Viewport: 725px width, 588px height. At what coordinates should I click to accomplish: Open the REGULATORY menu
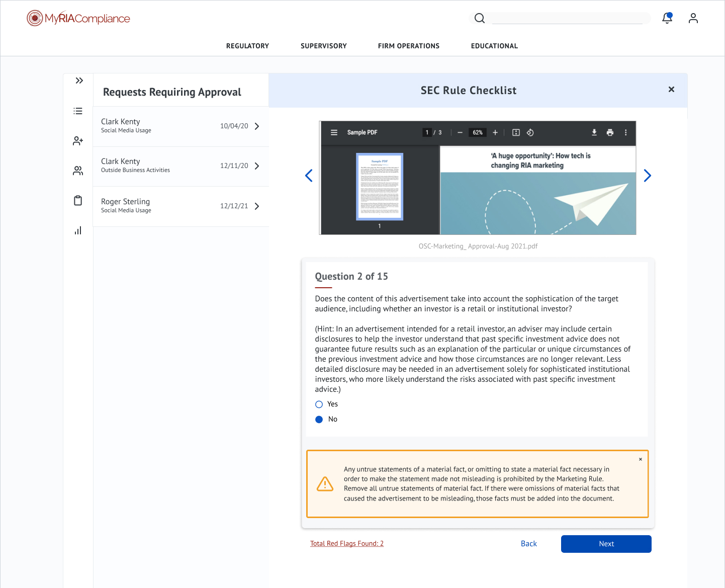(x=247, y=46)
